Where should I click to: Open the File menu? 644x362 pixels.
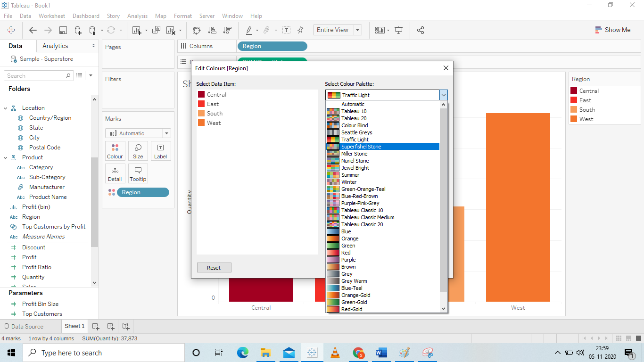tap(8, 16)
